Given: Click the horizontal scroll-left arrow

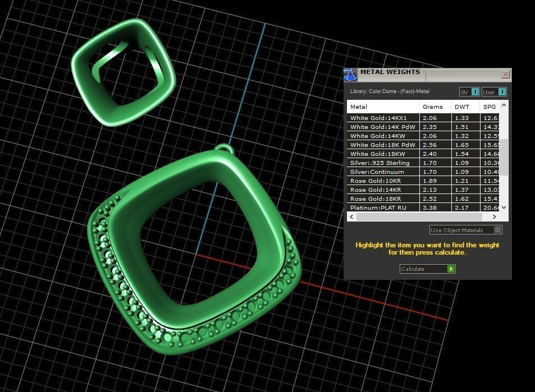Looking at the screenshot, I should pyautogui.click(x=351, y=216).
